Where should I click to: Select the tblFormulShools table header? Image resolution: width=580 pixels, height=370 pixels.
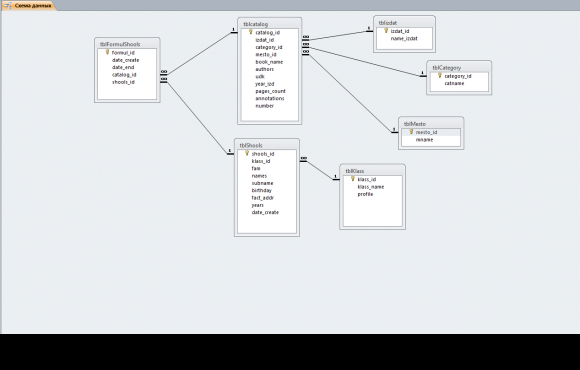(127, 44)
